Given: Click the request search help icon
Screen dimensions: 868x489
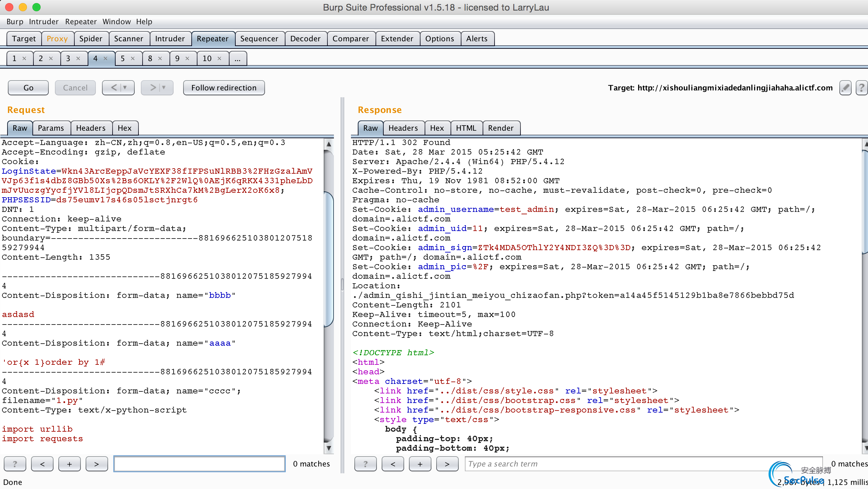Looking at the screenshot, I should (15, 464).
